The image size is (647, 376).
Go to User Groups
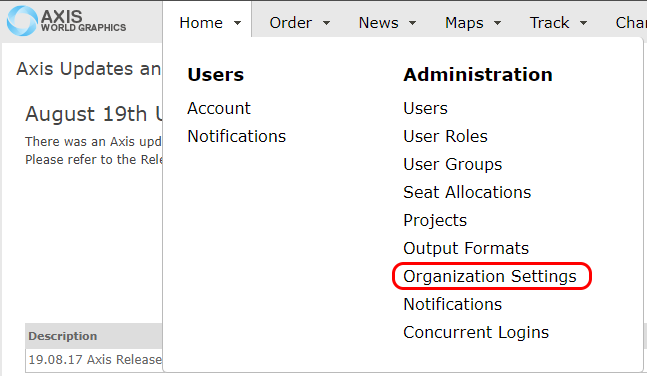coord(452,165)
